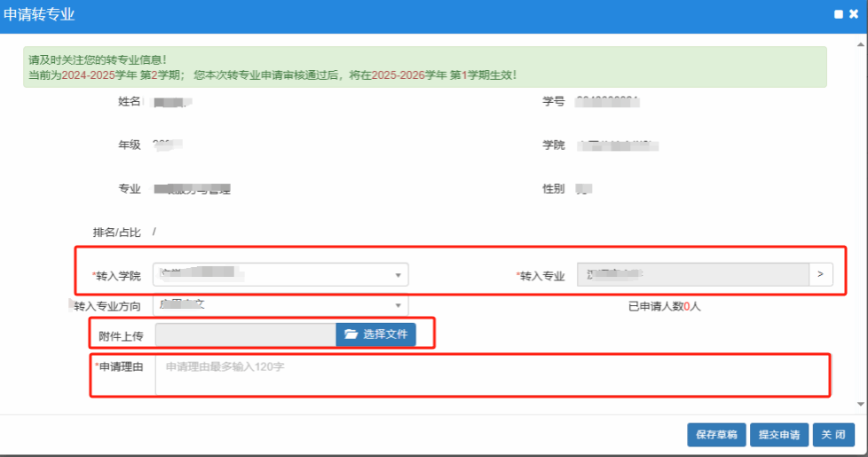Click the maximize icon in dialog title bar
Viewport: 868px width, 457px height.
pos(839,14)
